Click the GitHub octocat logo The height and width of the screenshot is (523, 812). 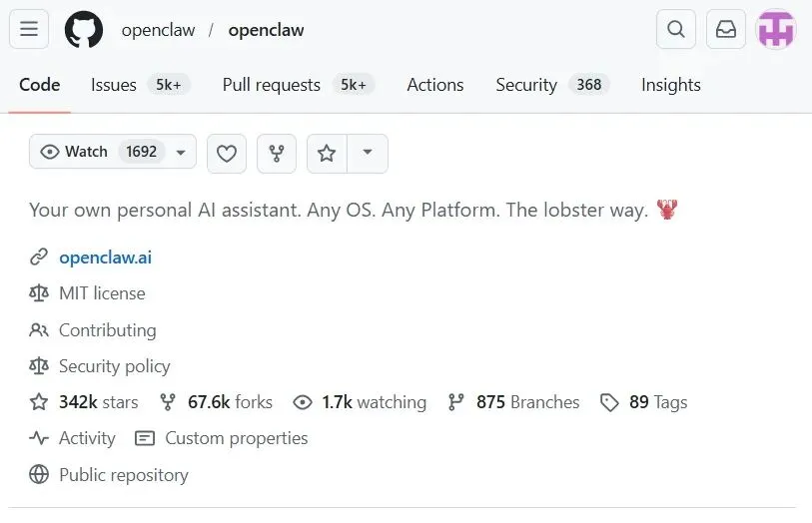84,30
